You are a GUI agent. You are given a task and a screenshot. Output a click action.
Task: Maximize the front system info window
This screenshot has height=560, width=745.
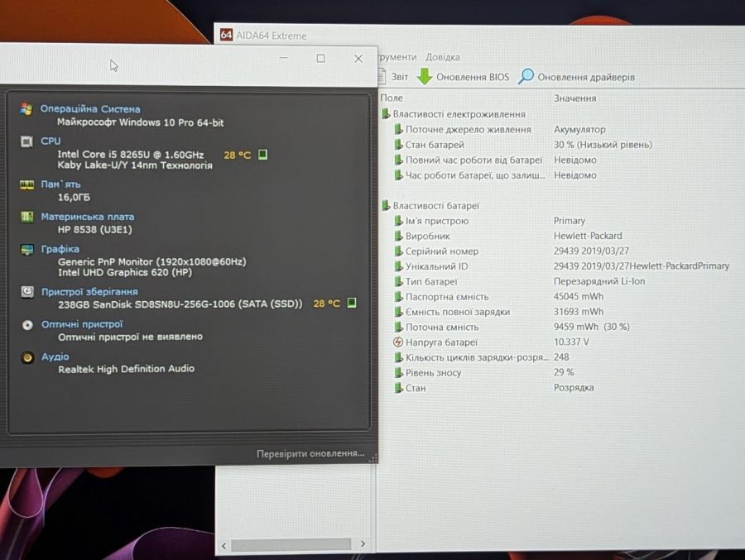[320, 58]
